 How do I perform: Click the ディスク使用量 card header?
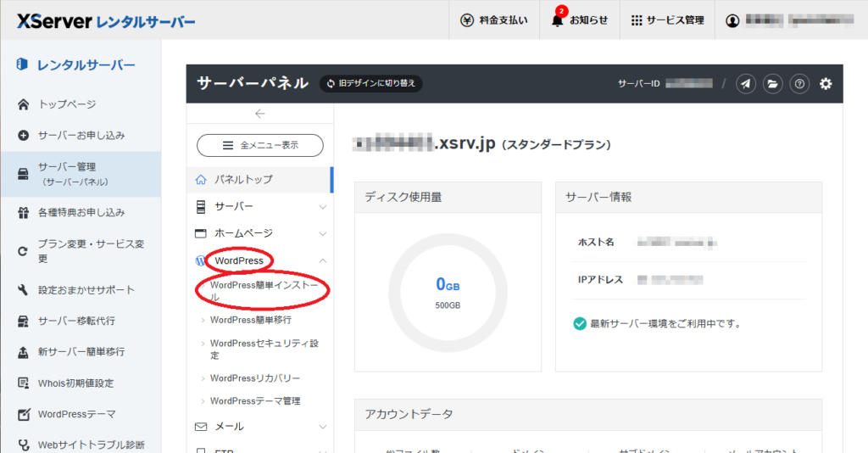click(x=448, y=197)
